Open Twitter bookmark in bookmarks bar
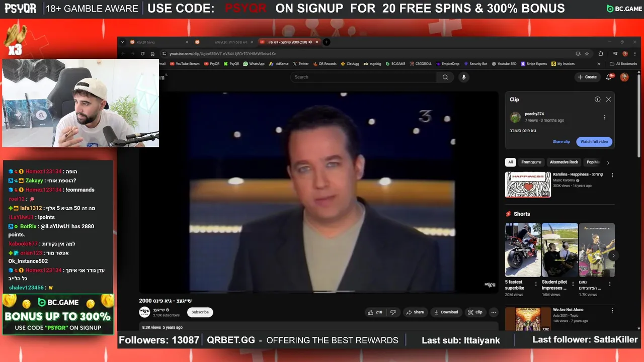Screen dimensions: 644x362 (x=301, y=64)
